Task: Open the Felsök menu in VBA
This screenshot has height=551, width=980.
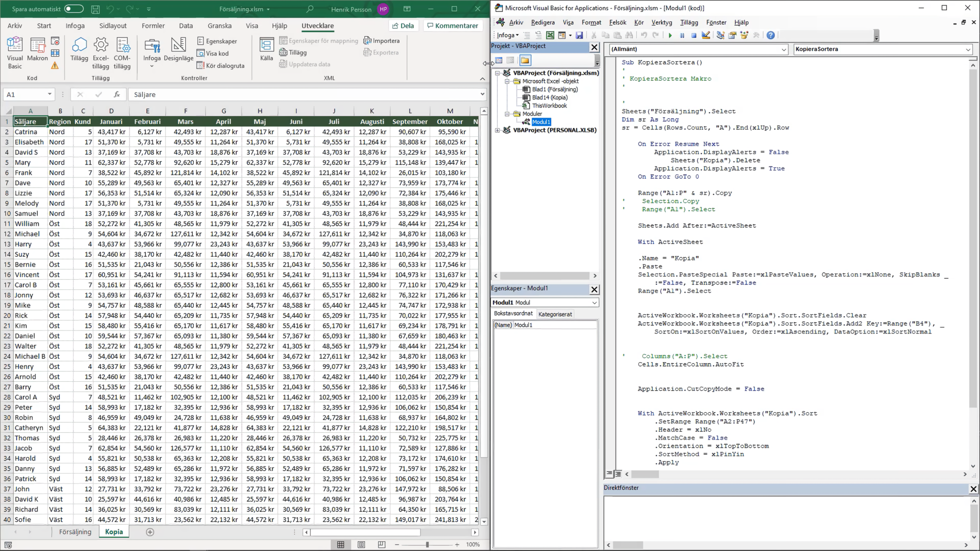Action: coord(617,22)
